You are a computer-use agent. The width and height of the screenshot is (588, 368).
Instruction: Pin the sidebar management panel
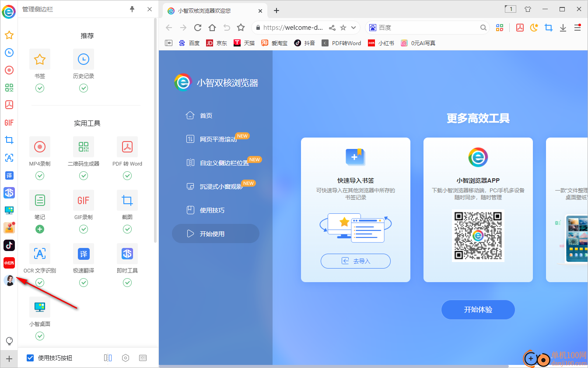(x=132, y=9)
